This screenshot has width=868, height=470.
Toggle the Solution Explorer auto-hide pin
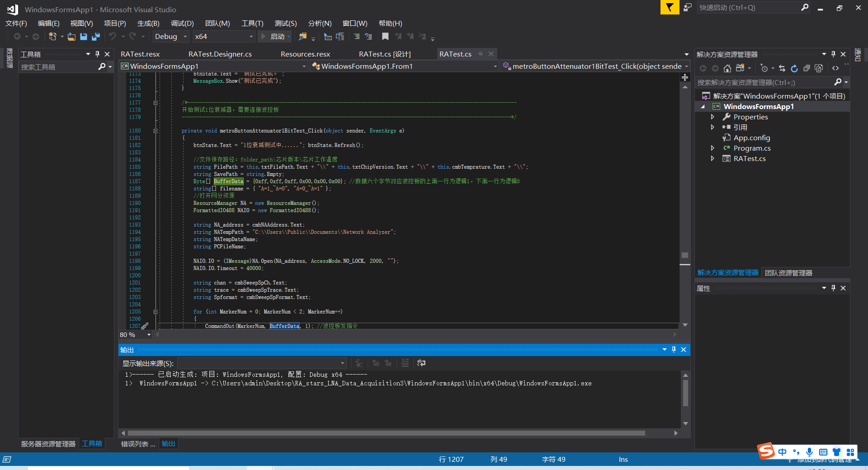[833, 54]
